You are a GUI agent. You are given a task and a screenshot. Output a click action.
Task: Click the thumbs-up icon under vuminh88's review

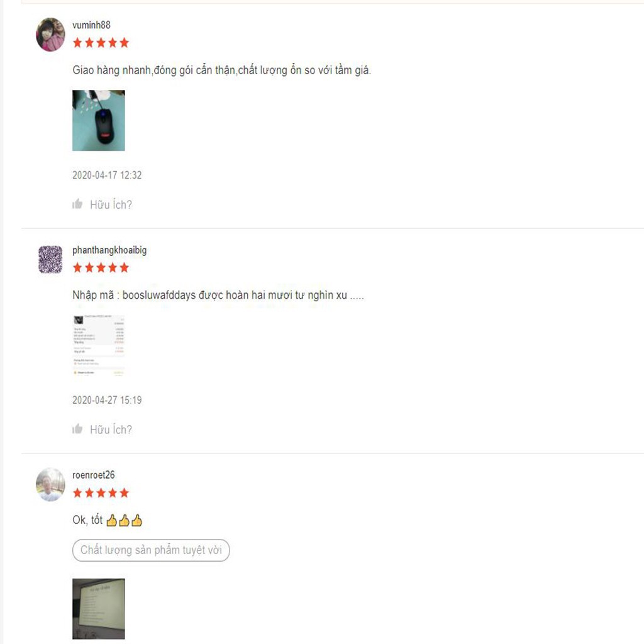coord(77,204)
